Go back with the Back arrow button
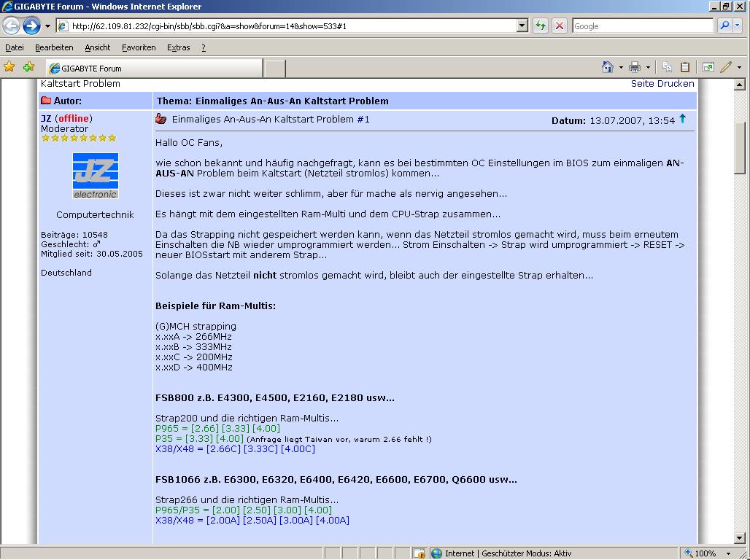This screenshot has width=750, height=560. click(x=12, y=26)
